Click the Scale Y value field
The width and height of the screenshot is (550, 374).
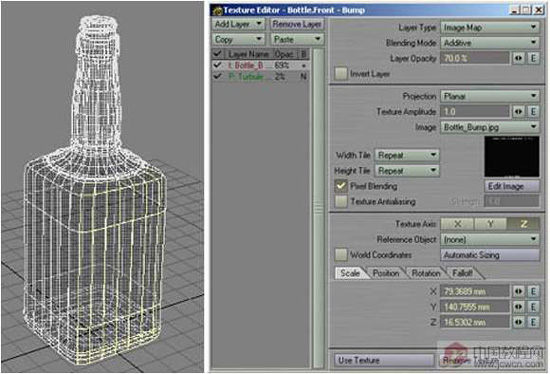pyautogui.click(x=475, y=307)
